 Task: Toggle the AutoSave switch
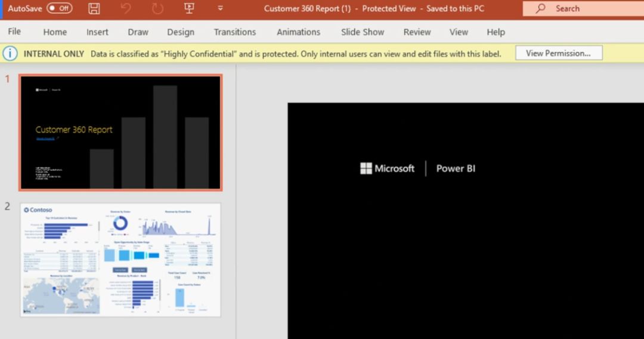(x=60, y=8)
